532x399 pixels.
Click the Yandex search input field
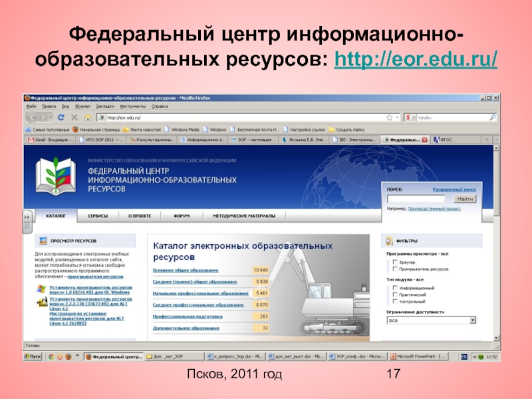[x=452, y=118]
